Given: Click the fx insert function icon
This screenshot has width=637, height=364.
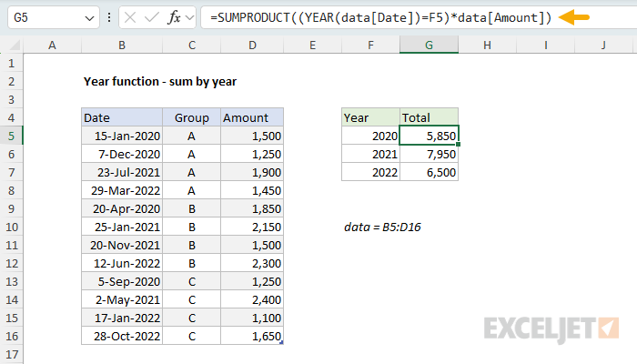Looking at the screenshot, I should point(174,17).
